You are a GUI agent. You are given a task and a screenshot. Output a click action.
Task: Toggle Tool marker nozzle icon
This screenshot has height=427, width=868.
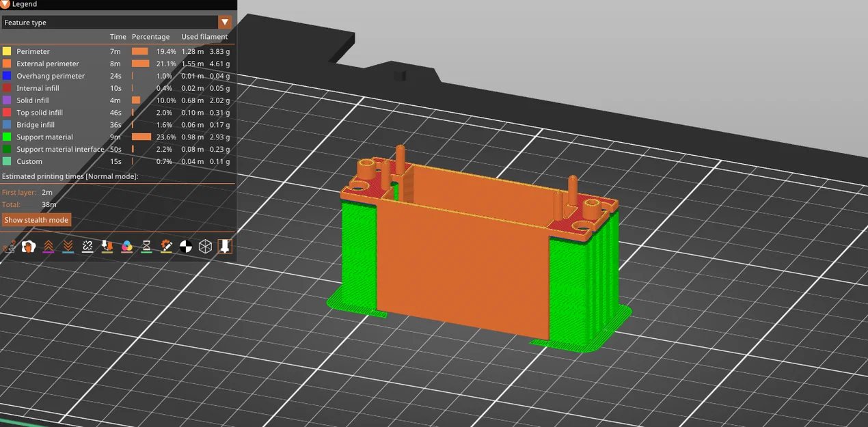225,247
